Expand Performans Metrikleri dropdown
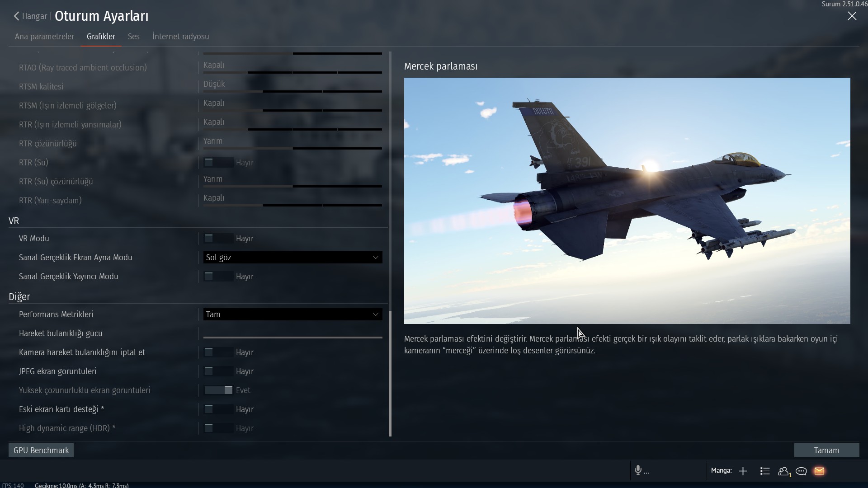This screenshot has width=868, height=488. 292,314
